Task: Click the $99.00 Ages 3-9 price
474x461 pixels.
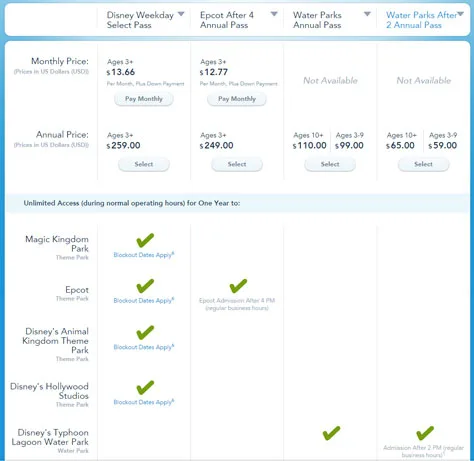Action: pyautogui.click(x=349, y=146)
